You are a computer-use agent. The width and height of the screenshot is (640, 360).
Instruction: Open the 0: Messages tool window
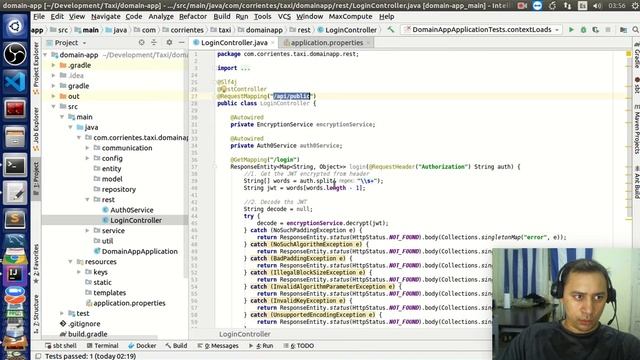(x=218, y=346)
